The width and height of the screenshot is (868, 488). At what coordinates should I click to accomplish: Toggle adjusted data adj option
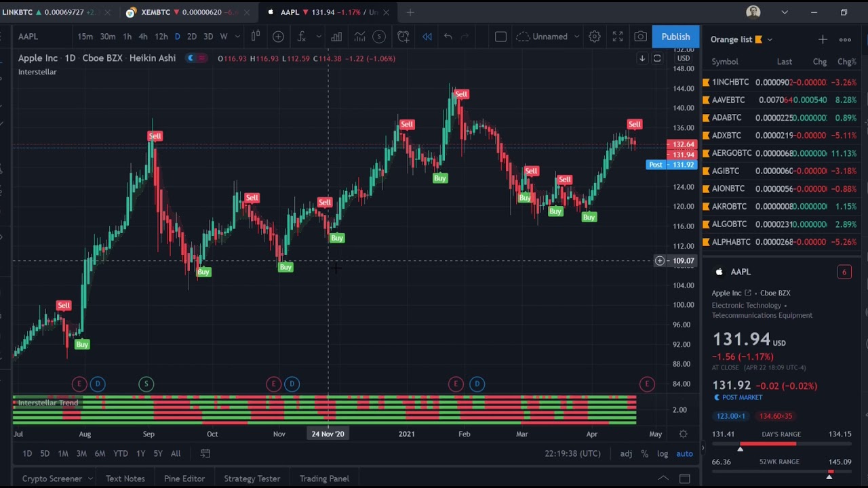[x=626, y=453]
